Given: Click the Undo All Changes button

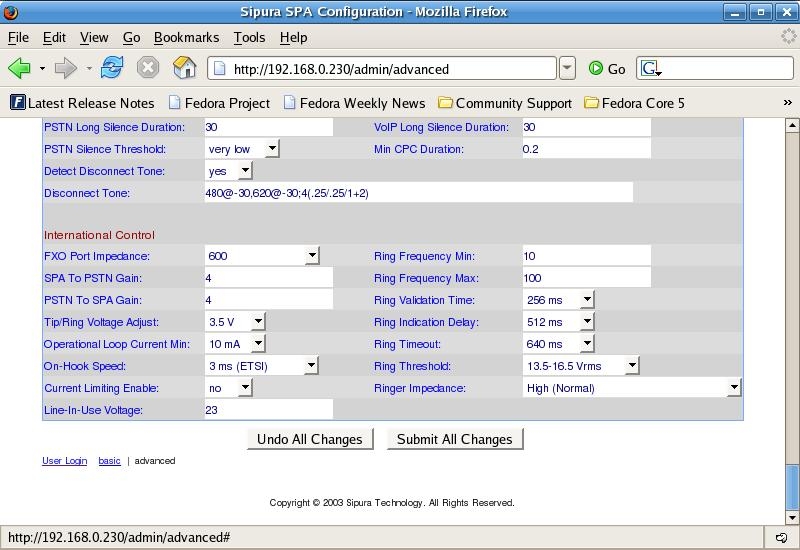Looking at the screenshot, I should click(x=310, y=439).
